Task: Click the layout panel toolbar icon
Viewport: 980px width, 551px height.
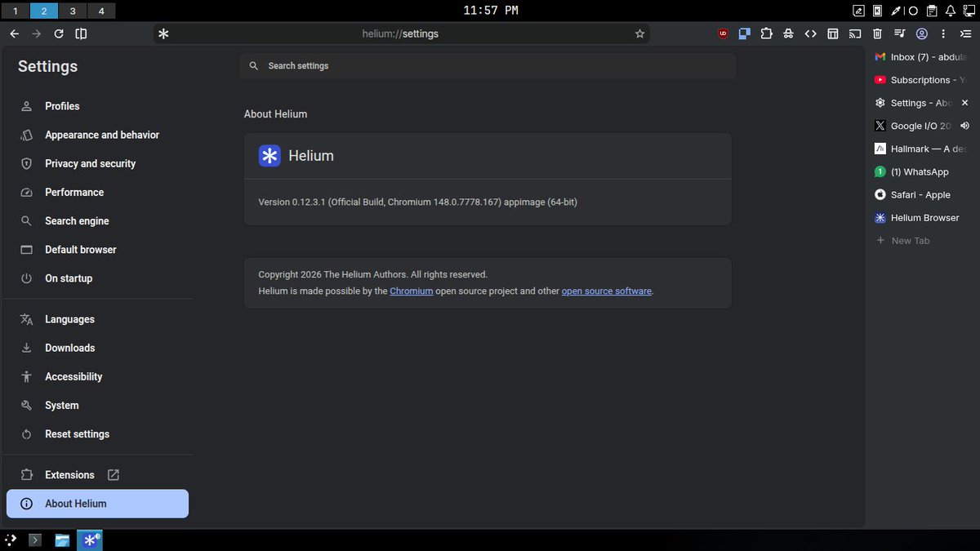Action: click(x=833, y=33)
